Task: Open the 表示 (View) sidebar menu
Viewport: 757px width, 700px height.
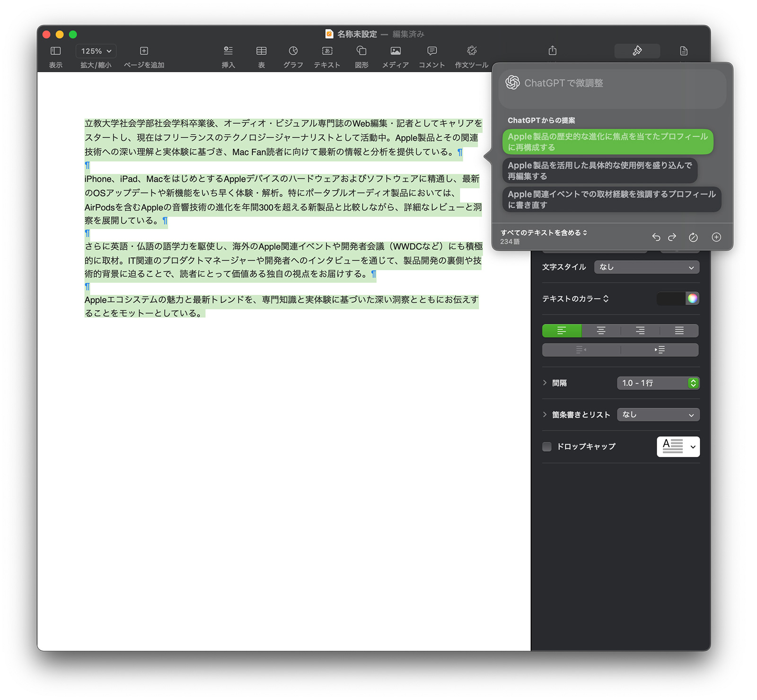Action: coord(55,51)
